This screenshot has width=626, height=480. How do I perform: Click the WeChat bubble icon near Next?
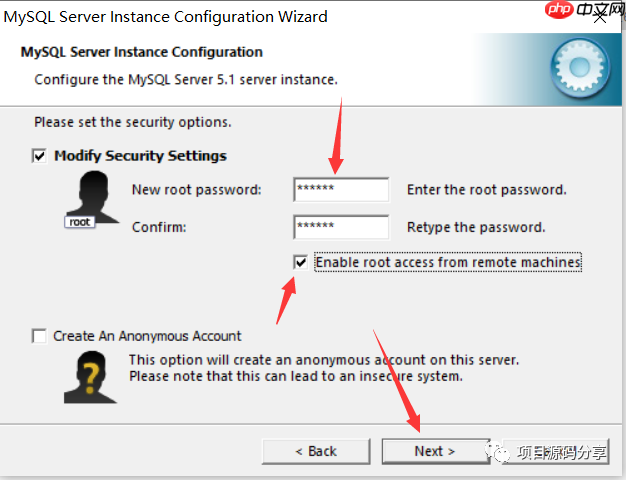tap(497, 451)
